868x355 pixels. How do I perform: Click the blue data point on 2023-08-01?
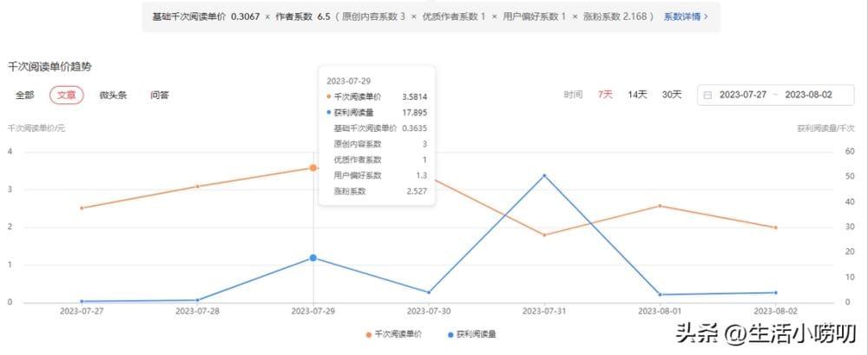coord(660,294)
